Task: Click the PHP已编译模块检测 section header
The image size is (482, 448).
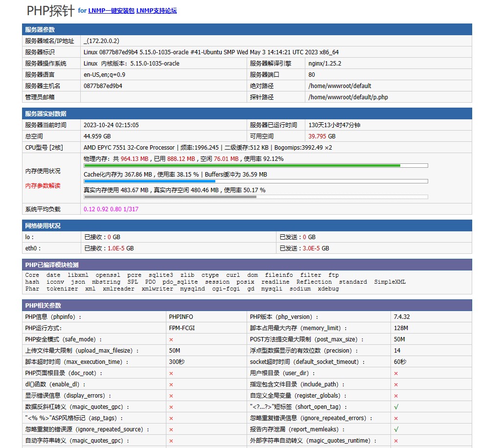Action: 51,265
